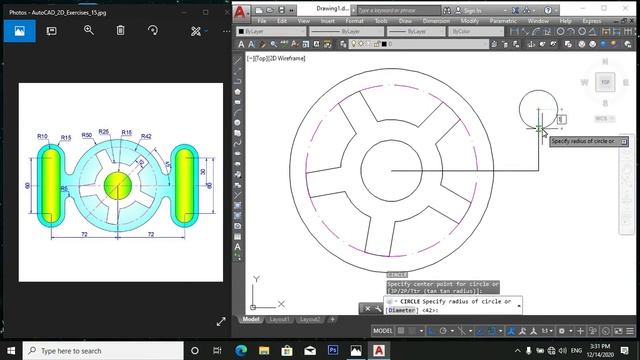This screenshot has height=360, width=640.
Task: Choose the Diameter option in command line
Action: point(402,310)
